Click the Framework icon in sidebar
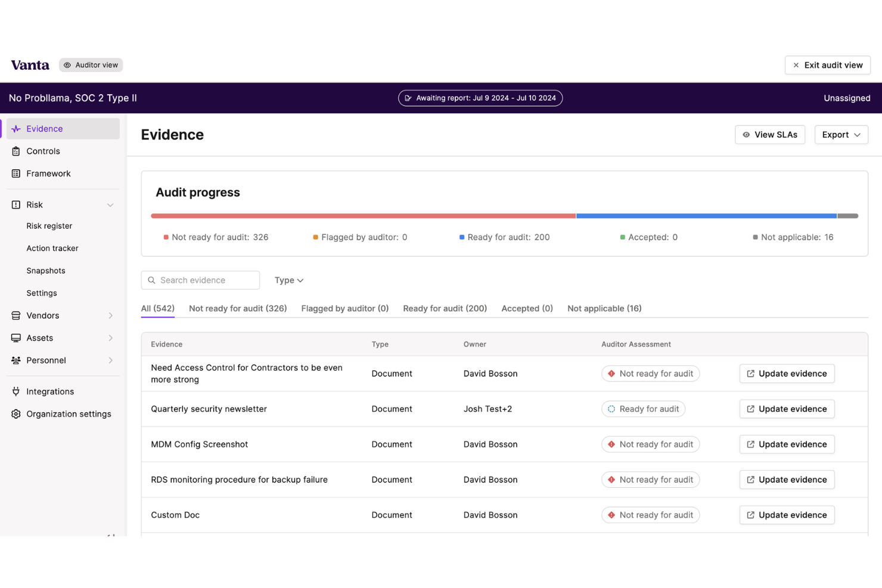The width and height of the screenshot is (882, 588). click(15, 173)
